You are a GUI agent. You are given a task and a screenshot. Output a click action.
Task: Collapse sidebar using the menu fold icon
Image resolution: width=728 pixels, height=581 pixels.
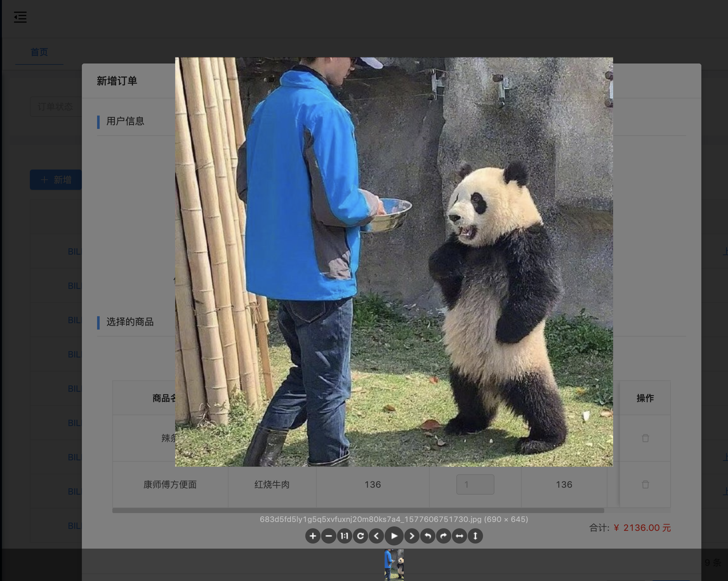(20, 17)
